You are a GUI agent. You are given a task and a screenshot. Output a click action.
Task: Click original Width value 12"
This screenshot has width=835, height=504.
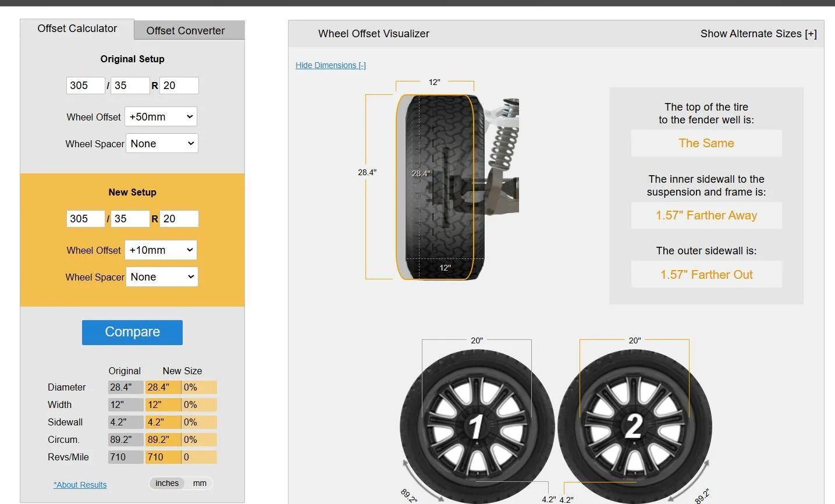126,404
